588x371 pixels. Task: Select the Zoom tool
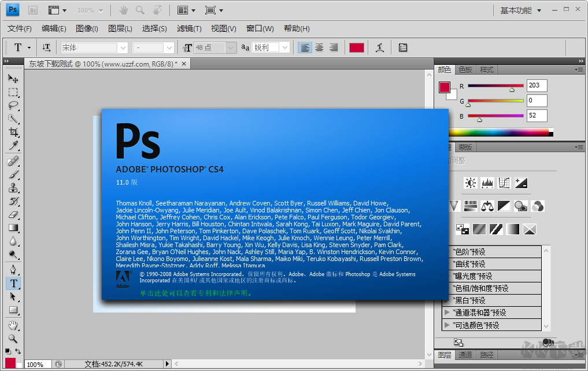[x=13, y=338]
